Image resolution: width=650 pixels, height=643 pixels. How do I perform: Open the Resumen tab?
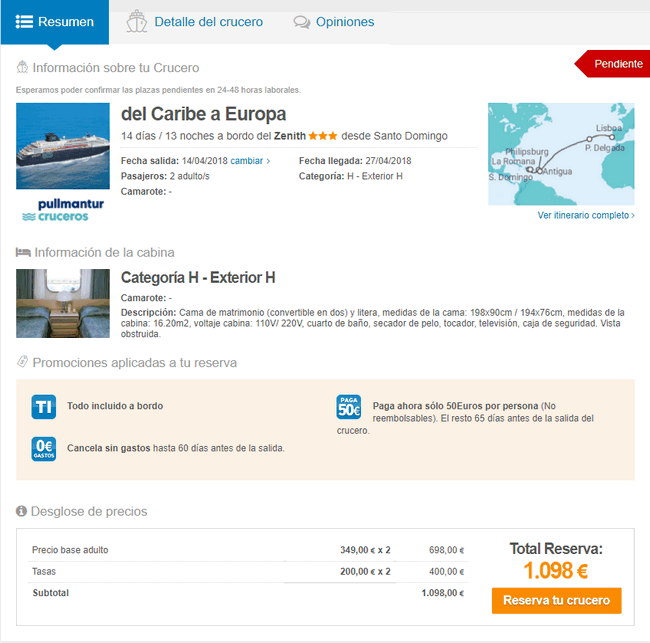pyautogui.click(x=55, y=22)
